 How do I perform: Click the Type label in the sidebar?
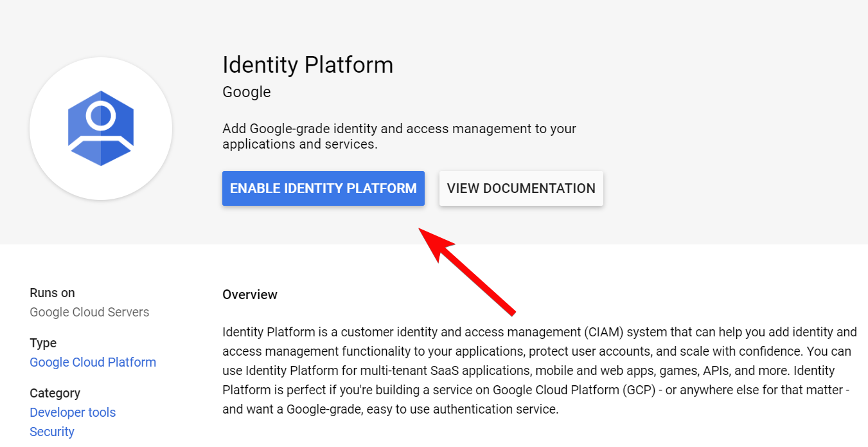coord(43,343)
